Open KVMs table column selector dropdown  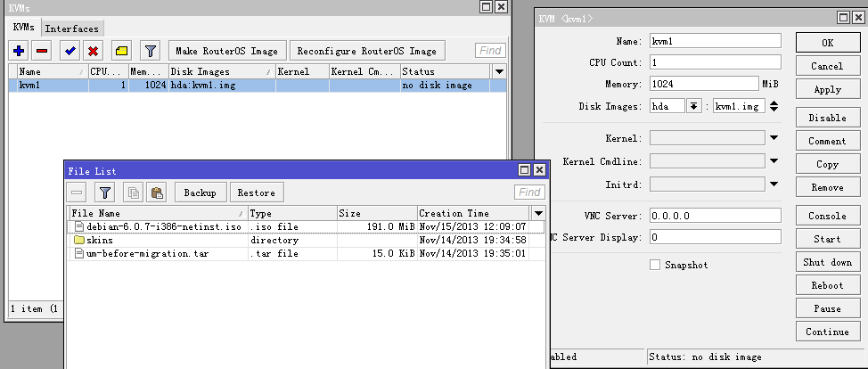point(499,71)
